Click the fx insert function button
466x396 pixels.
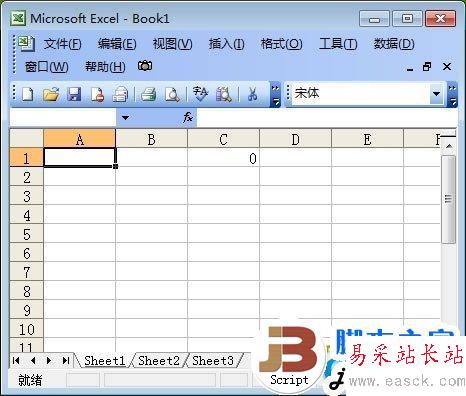pyautogui.click(x=188, y=117)
